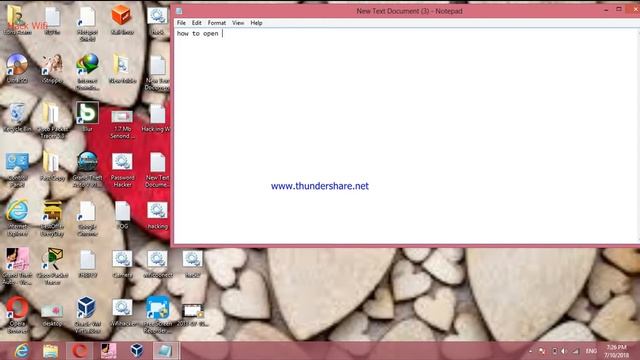Minimize the Notepad window
640x360 pixels.
click(x=606, y=9)
